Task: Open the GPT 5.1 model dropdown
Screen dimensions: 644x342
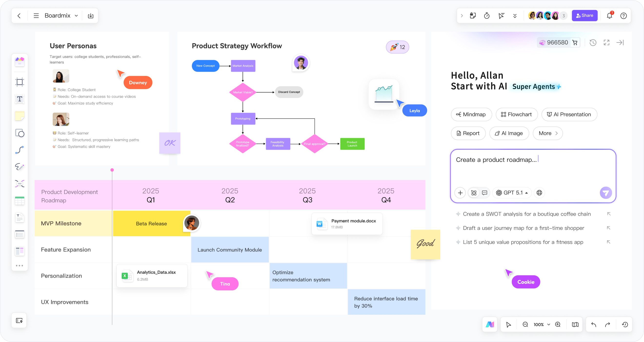Action: [x=512, y=193]
